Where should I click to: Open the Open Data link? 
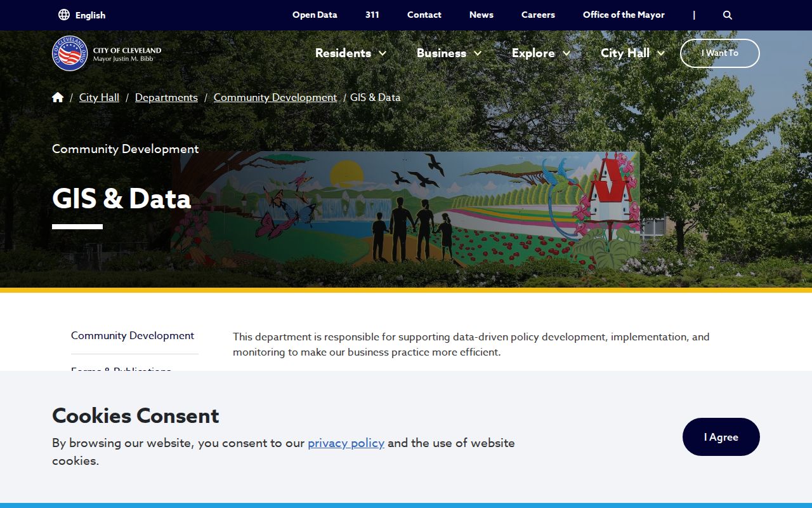point(315,15)
